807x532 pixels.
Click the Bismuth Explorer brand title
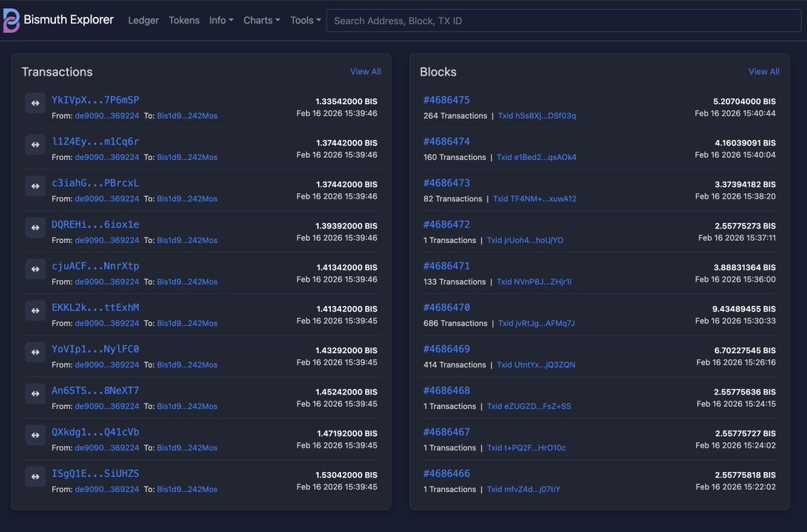69,20
